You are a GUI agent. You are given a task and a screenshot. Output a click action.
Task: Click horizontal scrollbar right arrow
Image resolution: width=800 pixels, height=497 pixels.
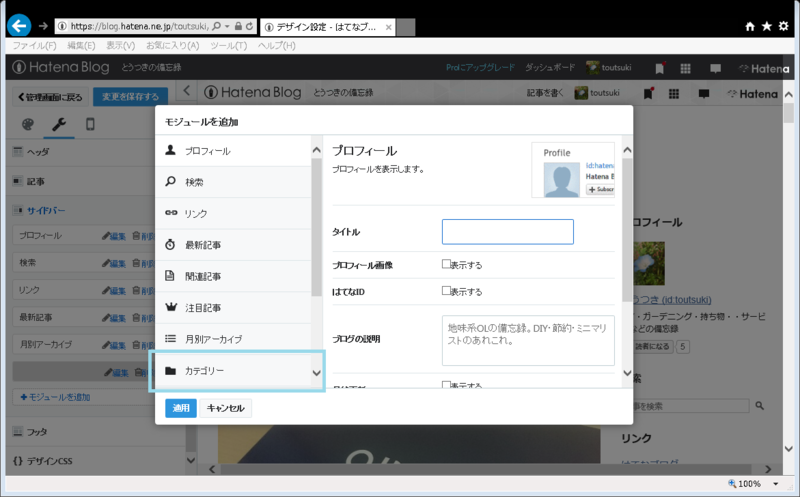click(768, 469)
